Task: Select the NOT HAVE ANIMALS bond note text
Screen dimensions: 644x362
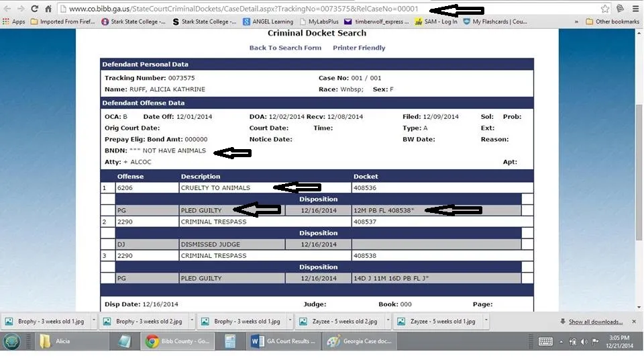Action: tap(168, 150)
